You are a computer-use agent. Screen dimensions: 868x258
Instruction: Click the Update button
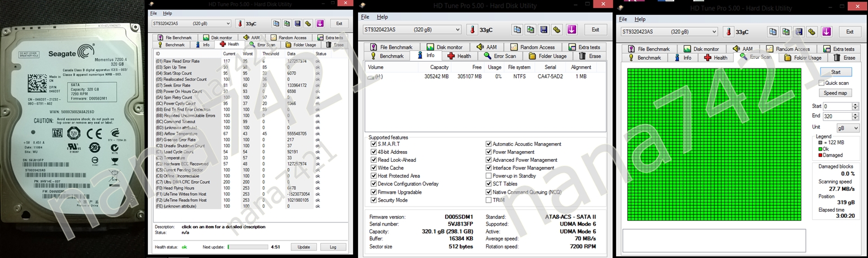coord(304,247)
